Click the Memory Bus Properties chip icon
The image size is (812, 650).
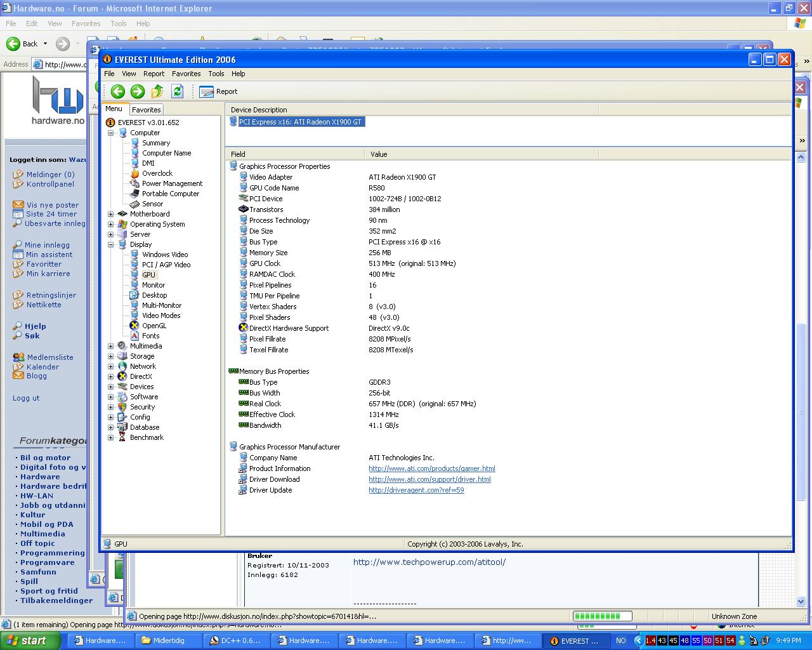[x=233, y=371]
